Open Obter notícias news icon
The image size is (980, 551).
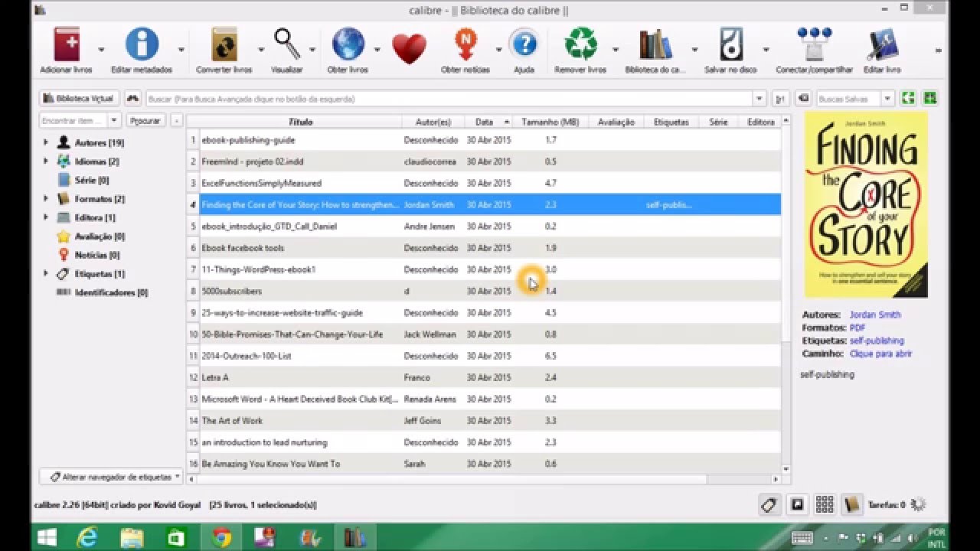coord(465,44)
